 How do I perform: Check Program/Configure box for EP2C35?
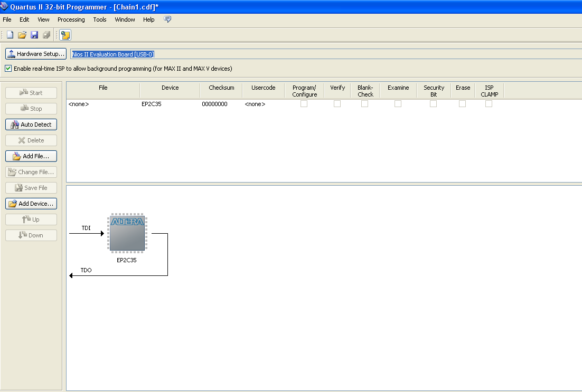[304, 104]
